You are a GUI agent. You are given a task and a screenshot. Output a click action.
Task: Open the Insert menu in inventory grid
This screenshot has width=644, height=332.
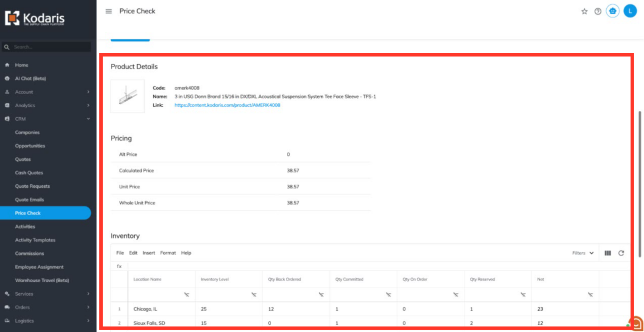click(149, 253)
